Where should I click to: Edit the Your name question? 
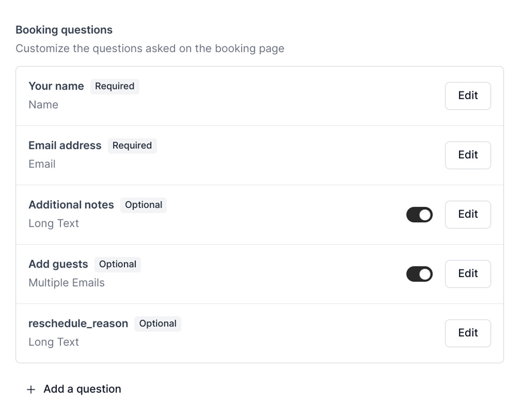click(x=468, y=96)
